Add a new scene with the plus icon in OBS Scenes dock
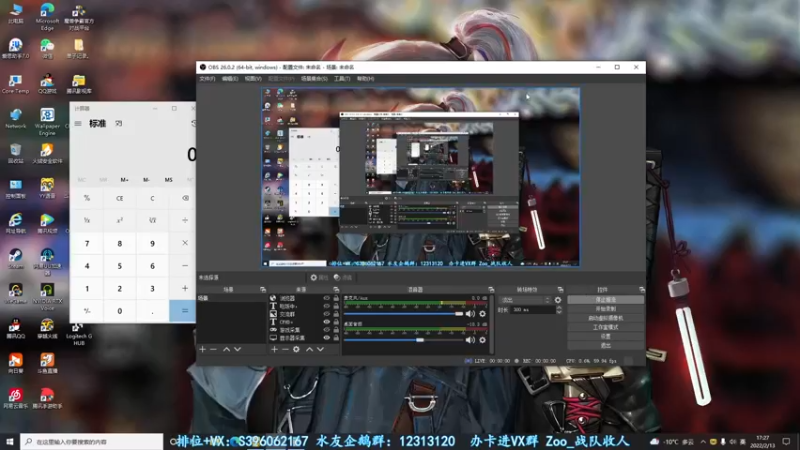The width and height of the screenshot is (800, 450). [203, 349]
